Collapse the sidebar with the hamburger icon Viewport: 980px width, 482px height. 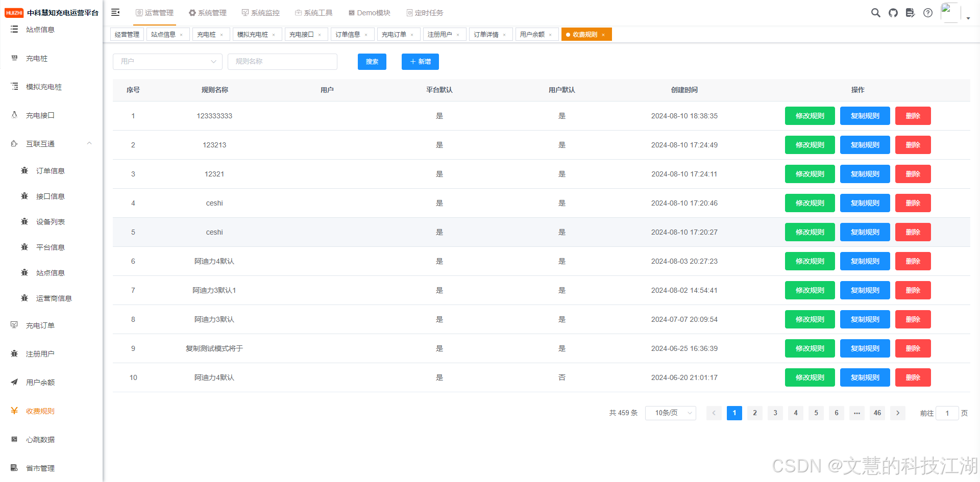115,12
